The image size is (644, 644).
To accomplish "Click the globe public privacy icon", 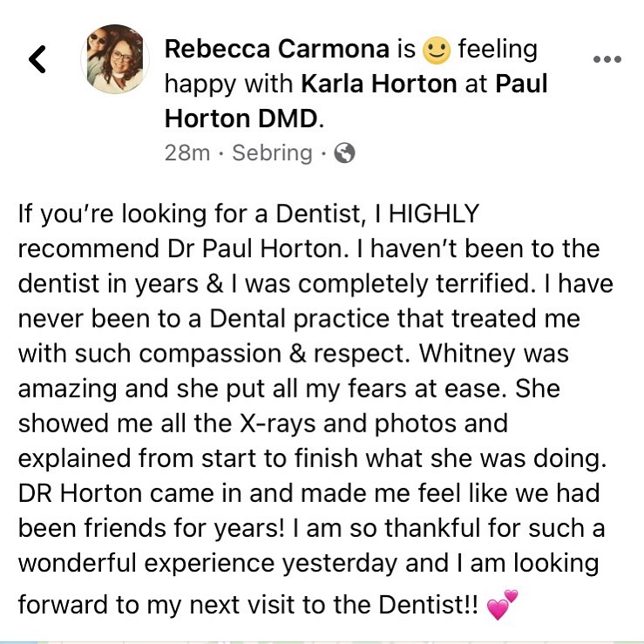I will pyautogui.click(x=344, y=153).
